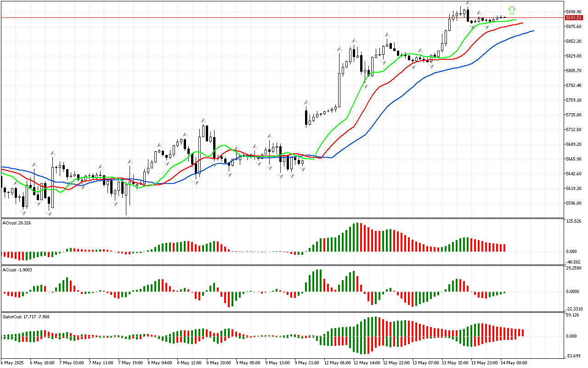The height and width of the screenshot is (368, 588).
Task: Click the 5596.00 price scale label
Action: tap(574, 203)
